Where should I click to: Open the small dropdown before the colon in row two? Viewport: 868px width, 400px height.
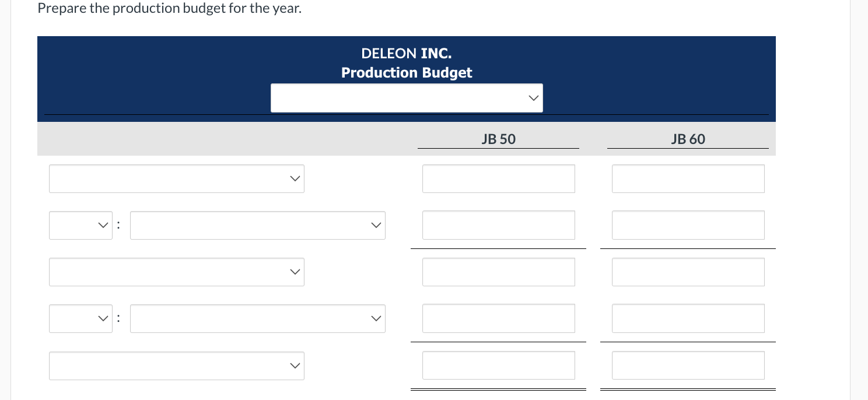pos(80,225)
